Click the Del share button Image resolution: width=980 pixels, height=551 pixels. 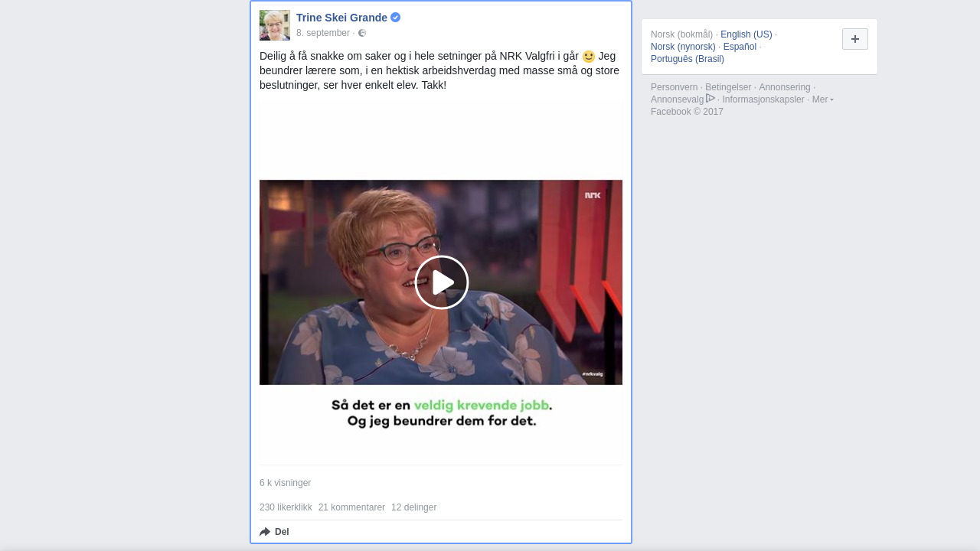tap(274, 532)
